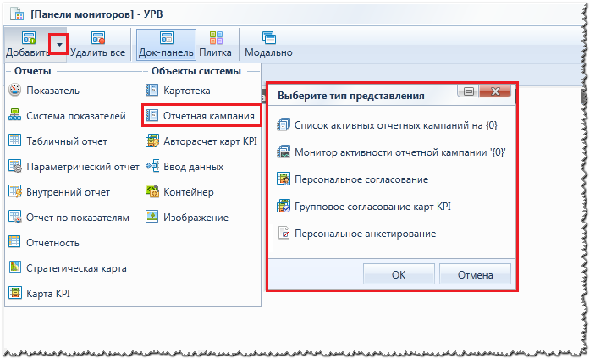This screenshot has width=595, height=364.
Task: Click the Добавить button label
Action: click(x=27, y=52)
